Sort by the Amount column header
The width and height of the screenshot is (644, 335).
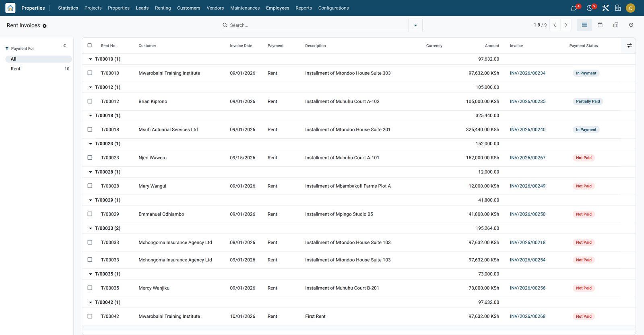492,46
